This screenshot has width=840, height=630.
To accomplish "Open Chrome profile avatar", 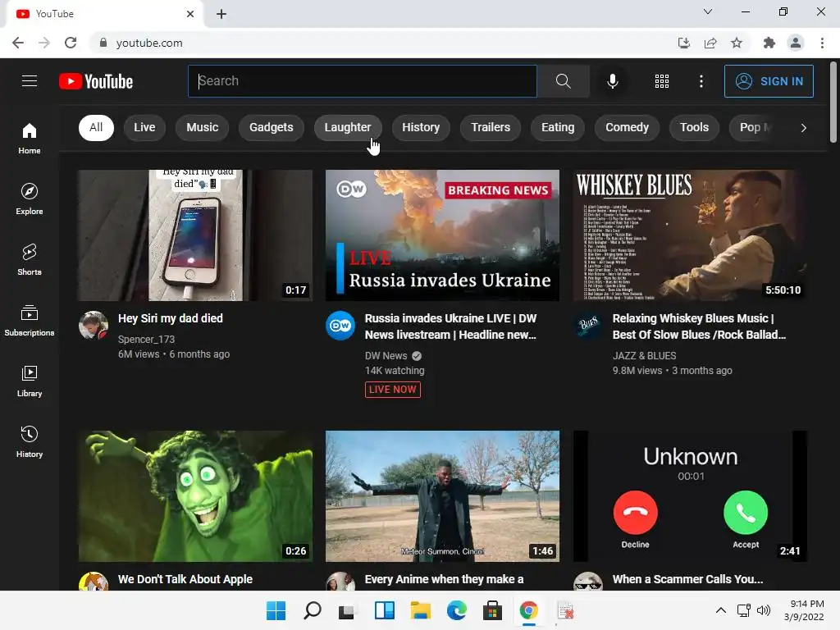I will 796,43.
